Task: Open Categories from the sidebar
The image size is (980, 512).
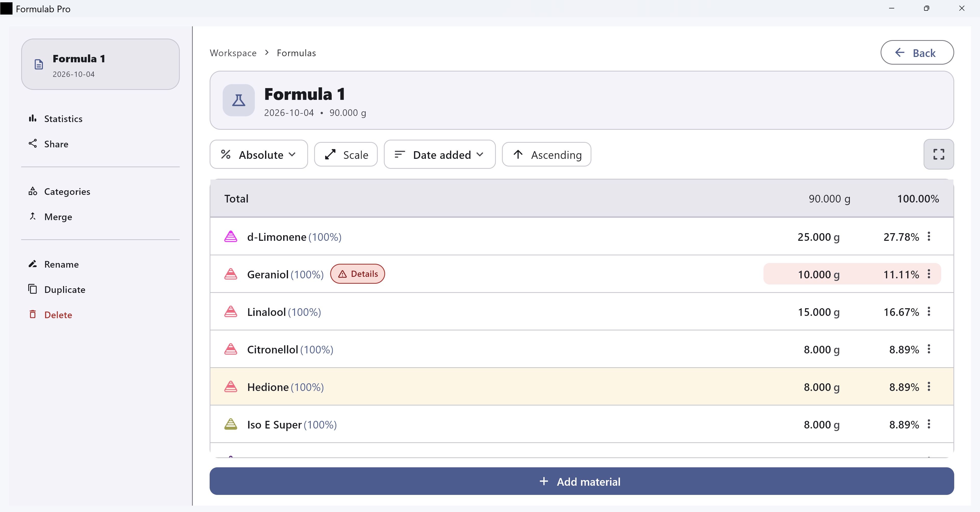Action: (x=59, y=191)
